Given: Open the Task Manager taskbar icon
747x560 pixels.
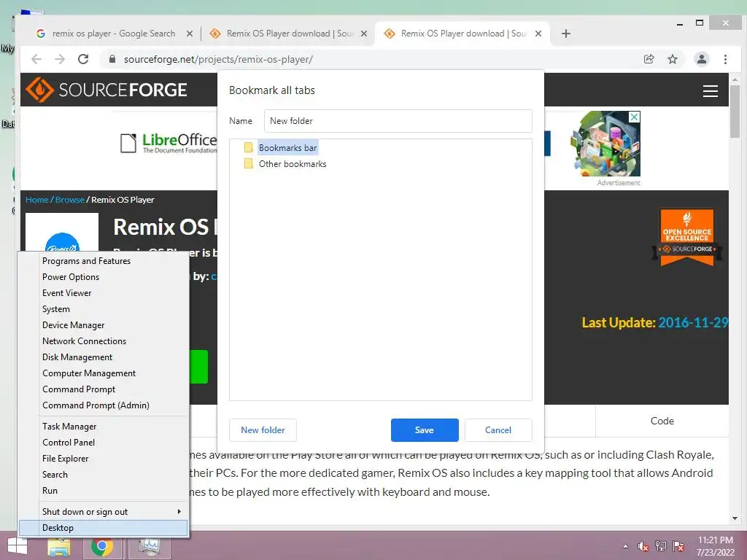Looking at the screenshot, I should click(x=149, y=547).
